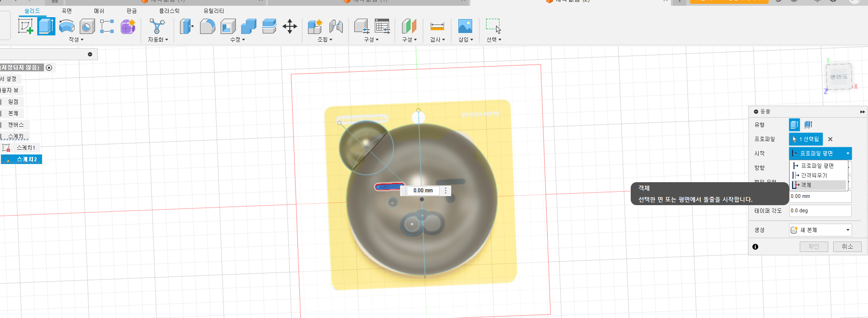The height and width of the screenshot is (318, 868).
Task: Click the 취소 button
Action: coord(847,247)
